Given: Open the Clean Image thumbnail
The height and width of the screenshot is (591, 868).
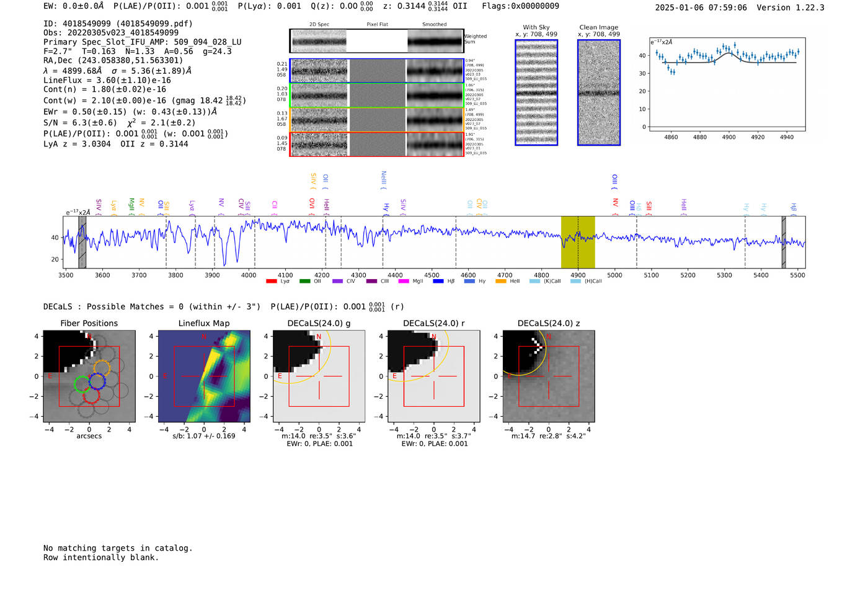Looking at the screenshot, I should [599, 93].
